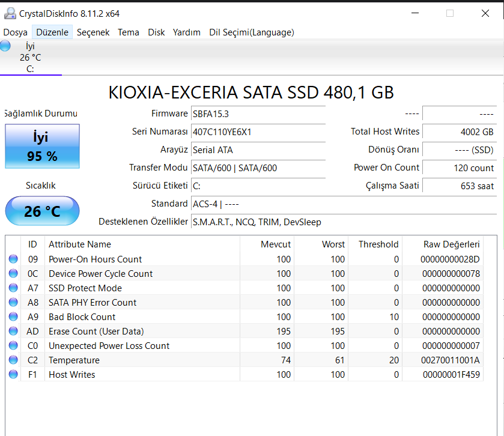504x436 pixels.
Task: Click the İyi 95 % health status button
Action: point(42,147)
